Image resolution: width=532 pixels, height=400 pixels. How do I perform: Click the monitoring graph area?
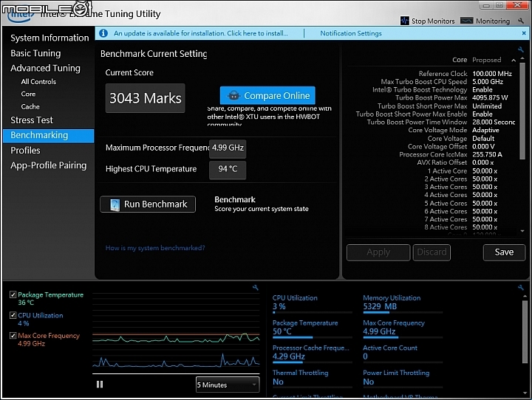pos(176,332)
